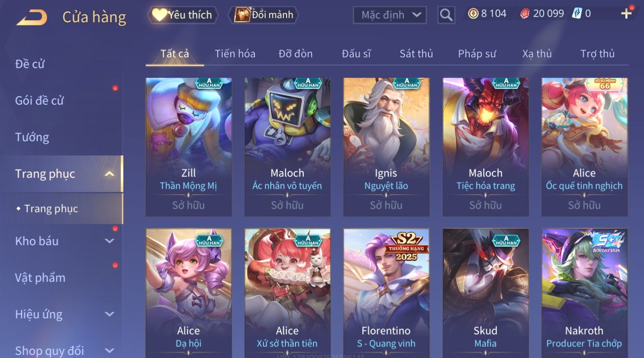
Task: Collapse the Trang phục sidebar section
Action: pos(109,174)
